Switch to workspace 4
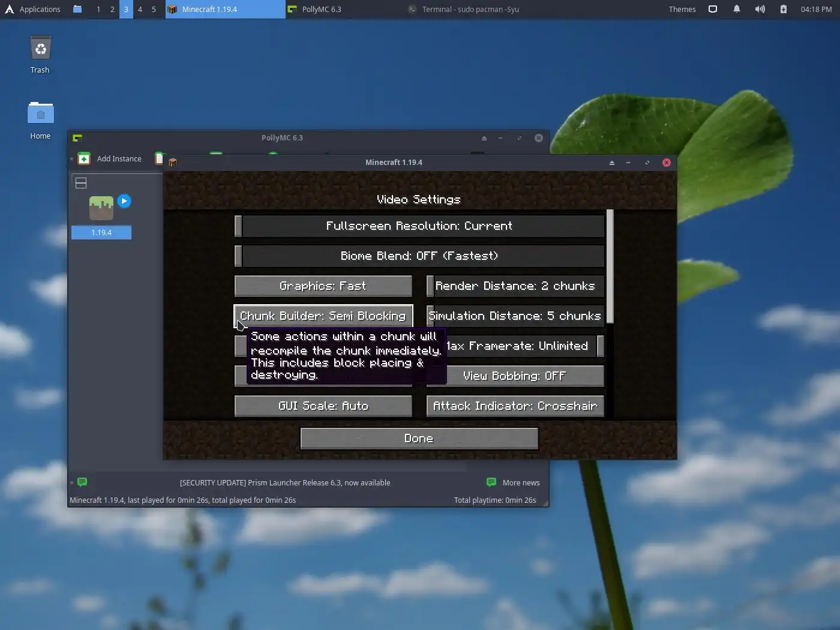 point(140,9)
